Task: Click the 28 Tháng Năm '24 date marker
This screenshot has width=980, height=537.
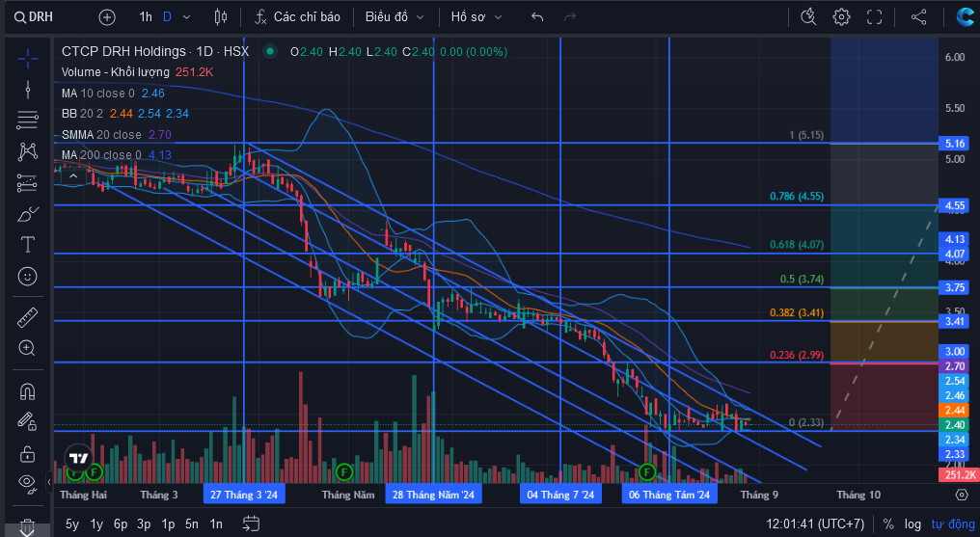Action: (x=434, y=495)
